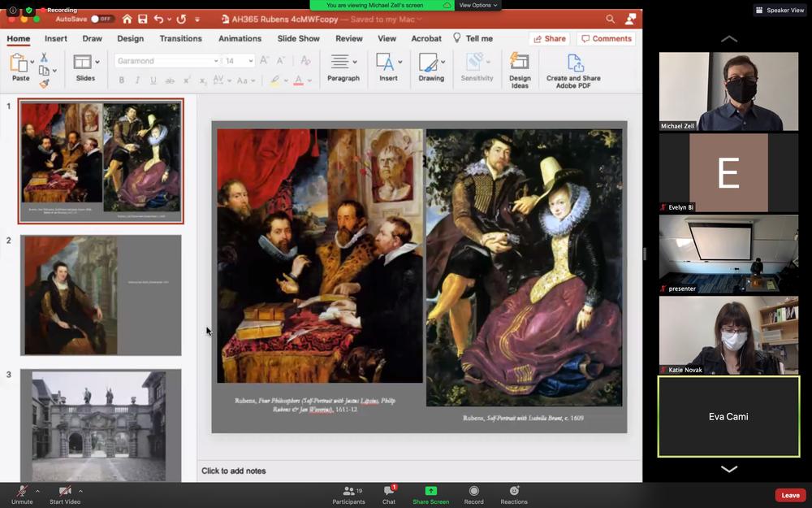The image size is (812, 508).
Task: Open the Drawing tools icon
Action: click(x=428, y=62)
